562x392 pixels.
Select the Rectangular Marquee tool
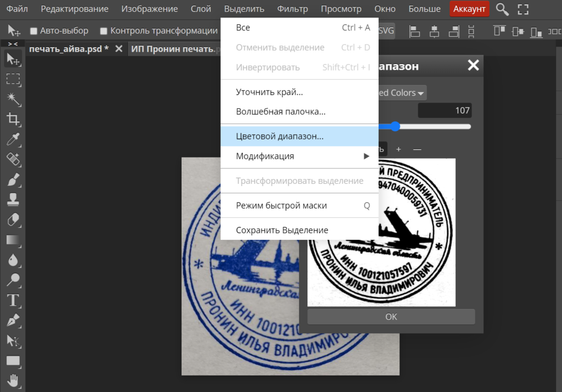13,79
